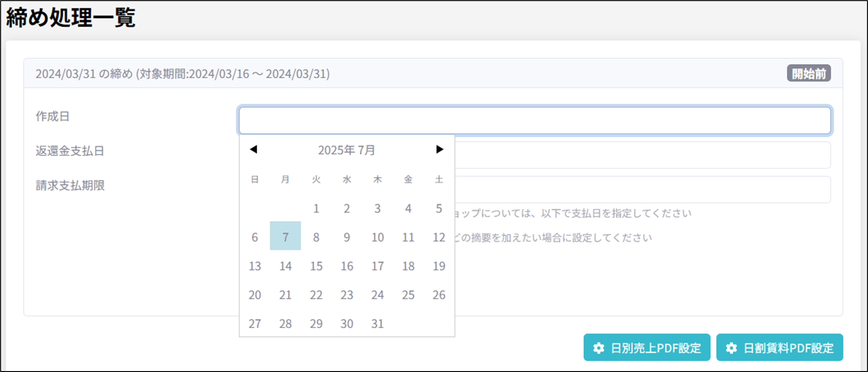Screen dimensions: 868x372
Task: Pick July 20 in the date picker
Action: (255, 295)
